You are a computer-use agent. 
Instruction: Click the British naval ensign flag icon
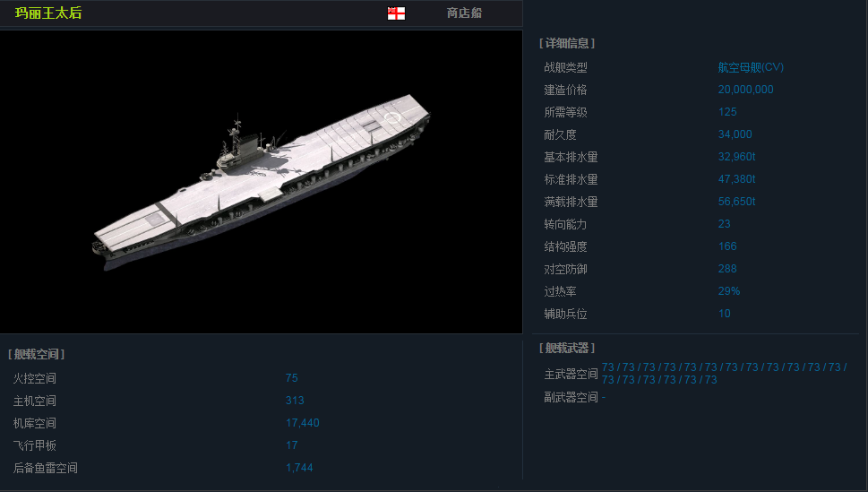(x=396, y=13)
